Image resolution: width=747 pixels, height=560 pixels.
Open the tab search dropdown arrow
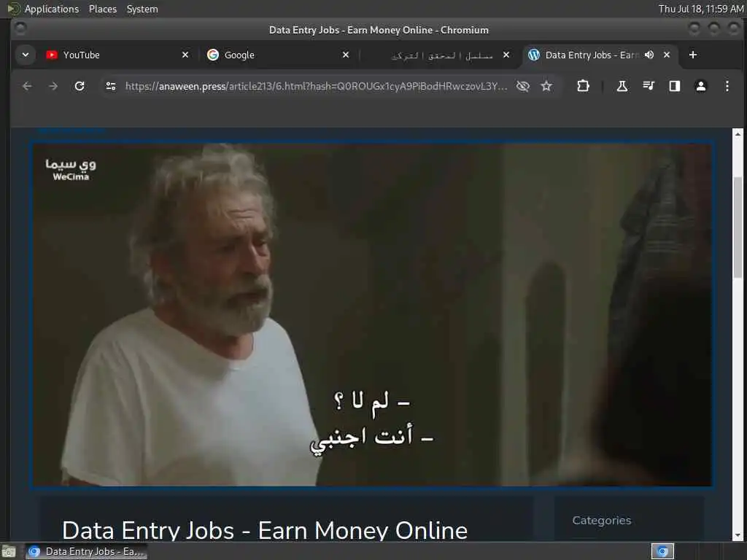tap(26, 55)
